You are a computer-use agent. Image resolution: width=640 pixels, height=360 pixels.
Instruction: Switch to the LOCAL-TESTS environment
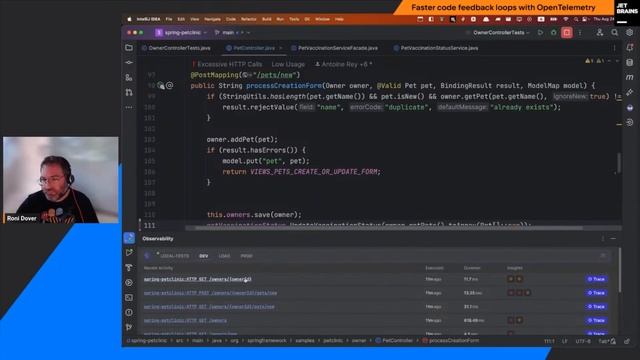(174, 256)
